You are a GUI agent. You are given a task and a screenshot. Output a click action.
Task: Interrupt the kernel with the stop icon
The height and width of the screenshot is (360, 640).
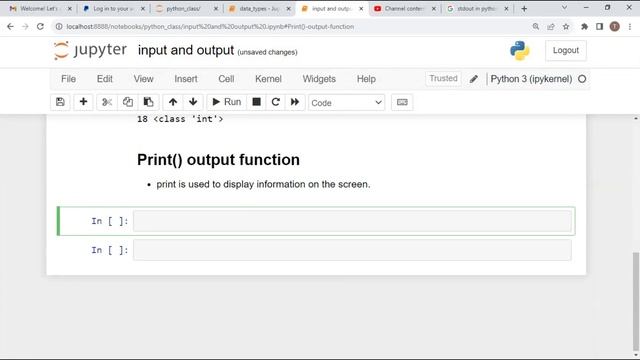[256, 102]
